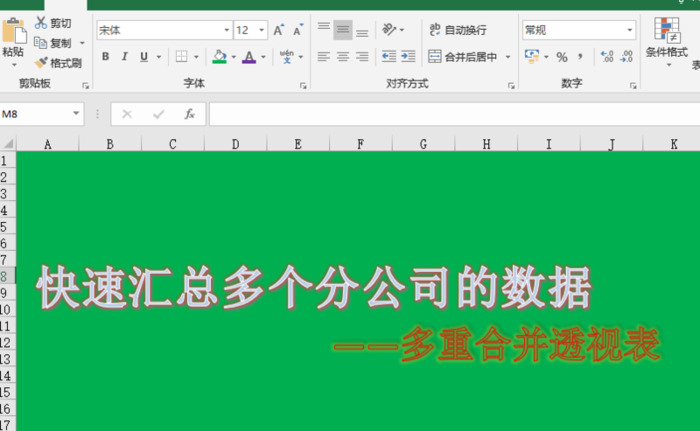The image size is (700, 431).
Task: Open the clipboard (剪贴板) group dialog launcher
Action: coord(86,85)
